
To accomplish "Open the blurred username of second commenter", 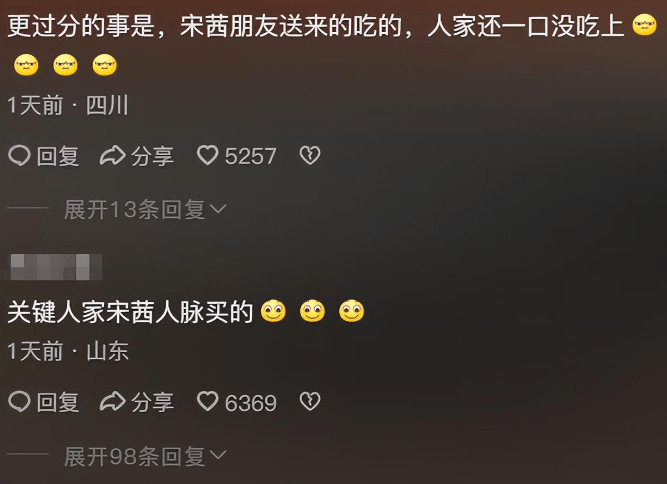I will pyautogui.click(x=56, y=267).
